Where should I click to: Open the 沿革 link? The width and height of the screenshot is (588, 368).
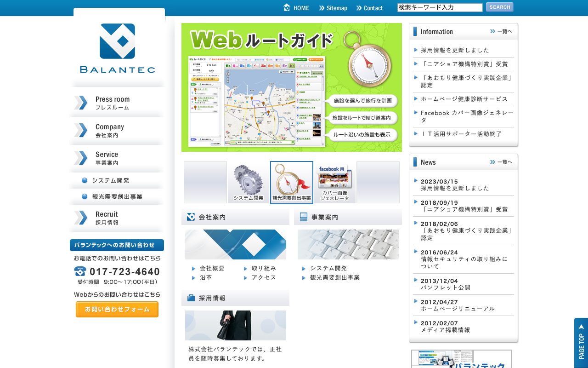(206, 278)
